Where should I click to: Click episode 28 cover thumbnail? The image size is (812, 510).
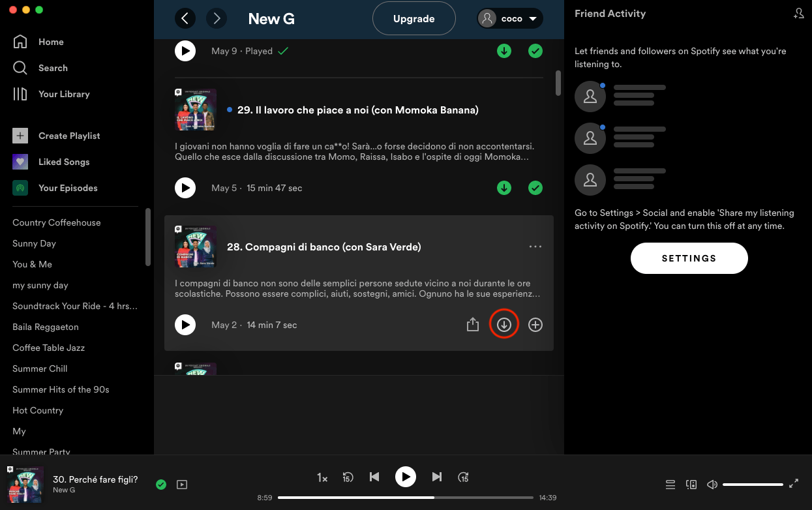196,247
